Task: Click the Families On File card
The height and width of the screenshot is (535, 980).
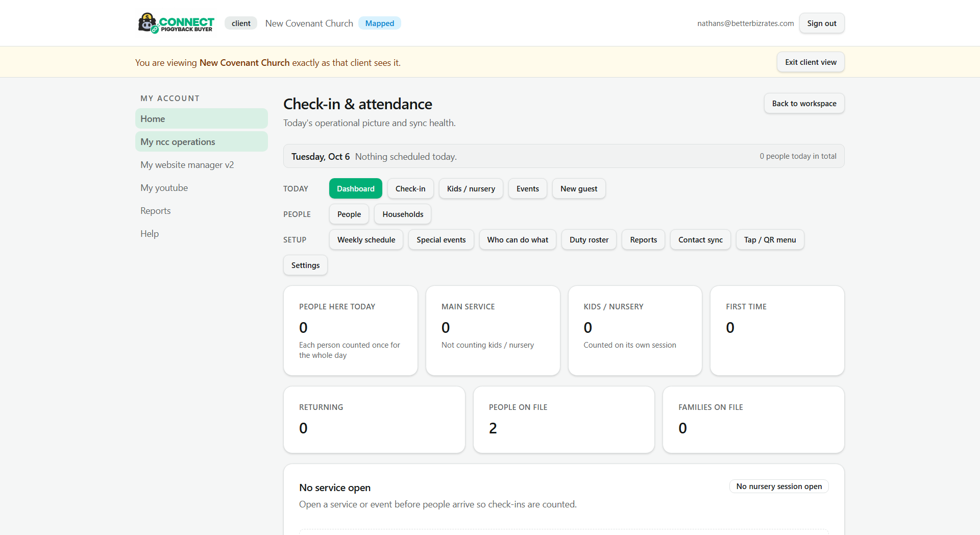Action: pos(753,420)
